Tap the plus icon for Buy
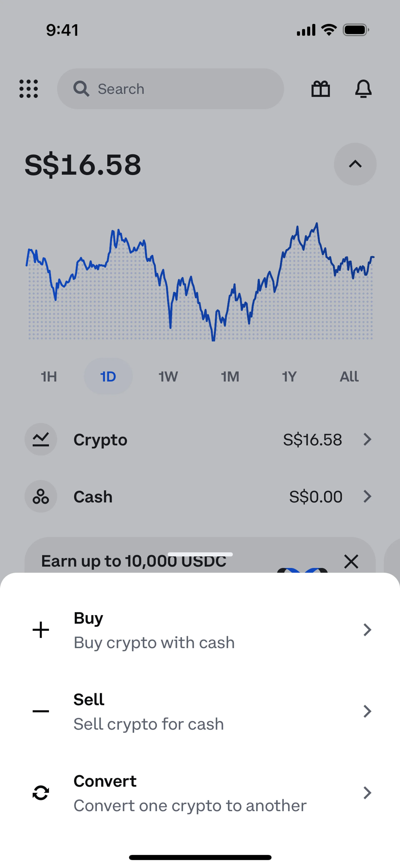The width and height of the screenshot is (400, 868). click(x=41, y=630)
